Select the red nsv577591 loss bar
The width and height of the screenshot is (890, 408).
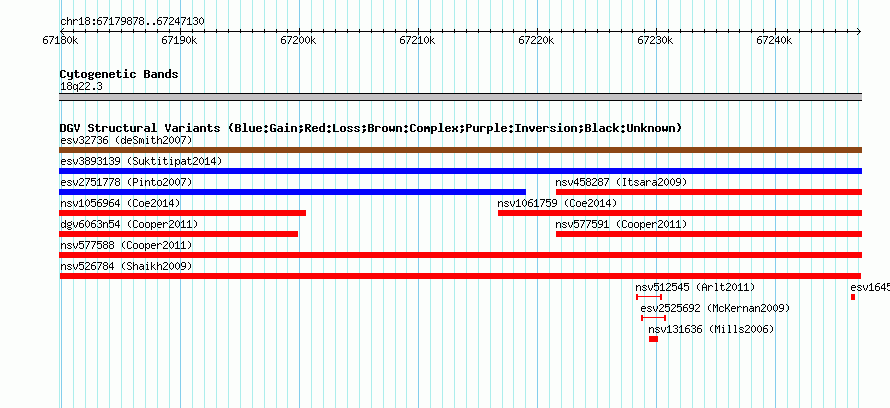709,234
